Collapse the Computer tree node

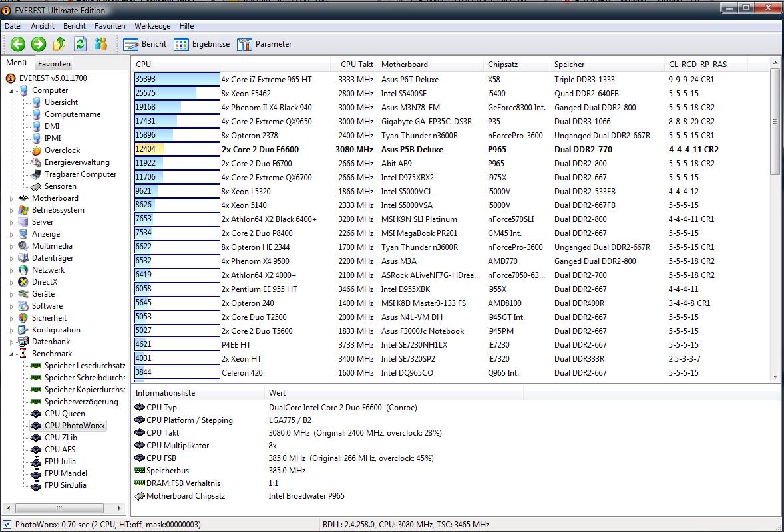(11, 91)
